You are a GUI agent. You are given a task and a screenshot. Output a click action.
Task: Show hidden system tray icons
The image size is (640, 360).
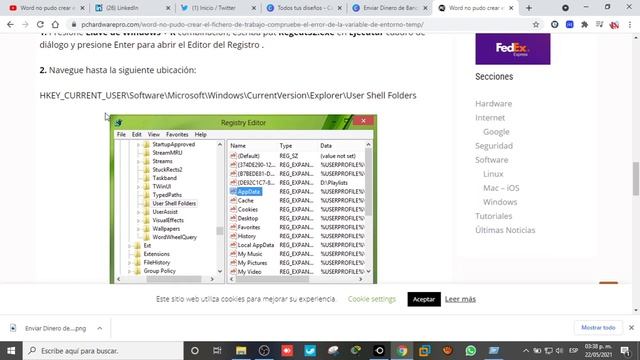[x=526, y=351]
